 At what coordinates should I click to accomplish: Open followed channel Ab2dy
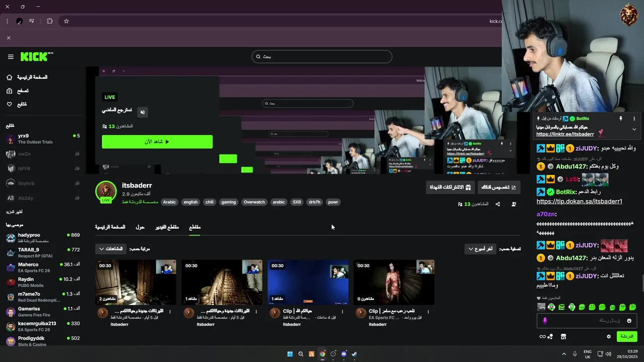(x=43, y=198)
